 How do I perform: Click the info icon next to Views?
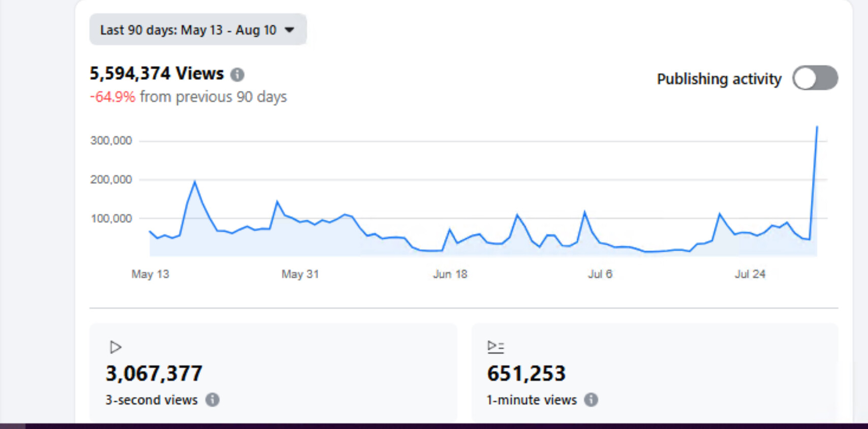pos(237,75)
